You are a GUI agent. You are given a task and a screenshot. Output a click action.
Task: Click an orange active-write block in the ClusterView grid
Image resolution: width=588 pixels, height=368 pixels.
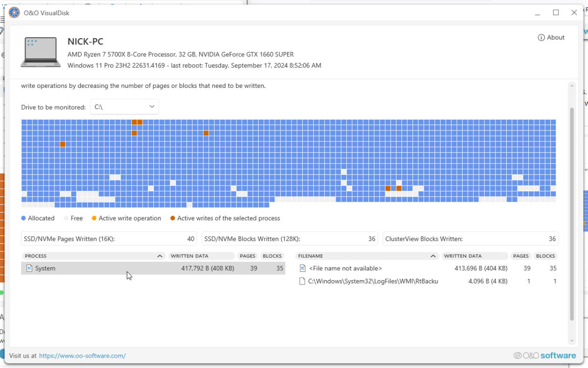click(135, 122)
